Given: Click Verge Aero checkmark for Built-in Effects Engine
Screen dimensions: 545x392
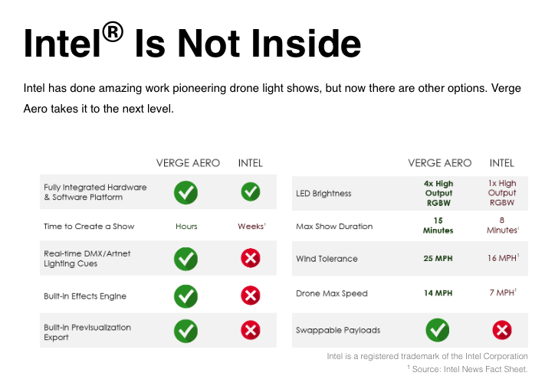Looking at the screenshot, I should [186, 296].
